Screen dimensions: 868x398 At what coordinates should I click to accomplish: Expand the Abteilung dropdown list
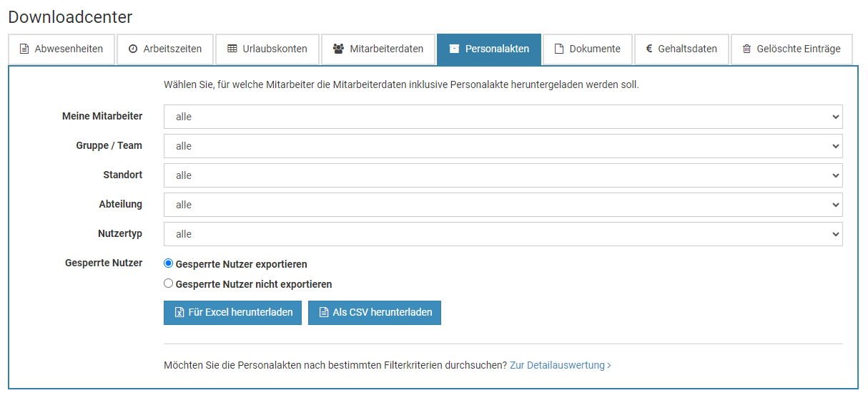503,205
